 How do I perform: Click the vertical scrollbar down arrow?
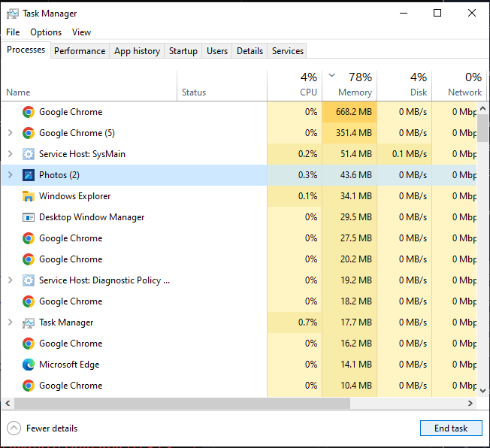click(482, 391)
